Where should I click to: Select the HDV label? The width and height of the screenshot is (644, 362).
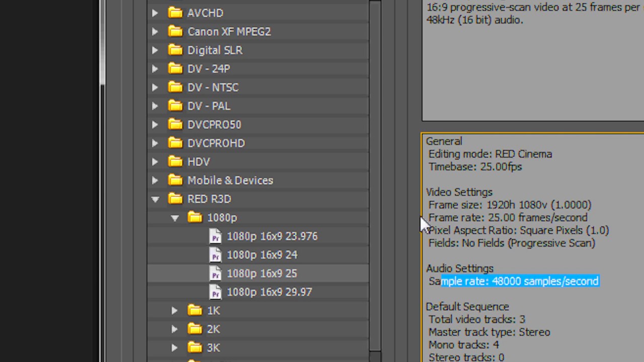[x=199, y=162]
